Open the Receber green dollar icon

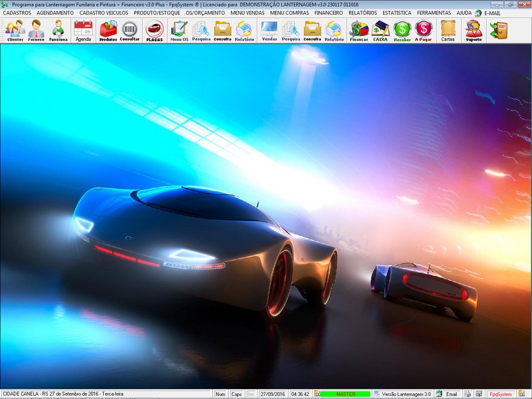click(x=402, y=31)
